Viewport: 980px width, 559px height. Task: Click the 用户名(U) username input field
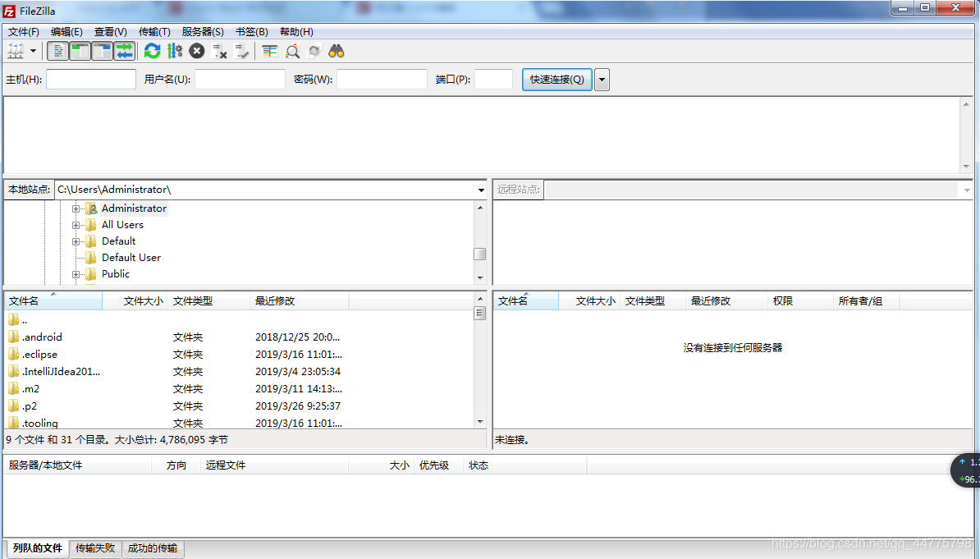tap(240, 80)
